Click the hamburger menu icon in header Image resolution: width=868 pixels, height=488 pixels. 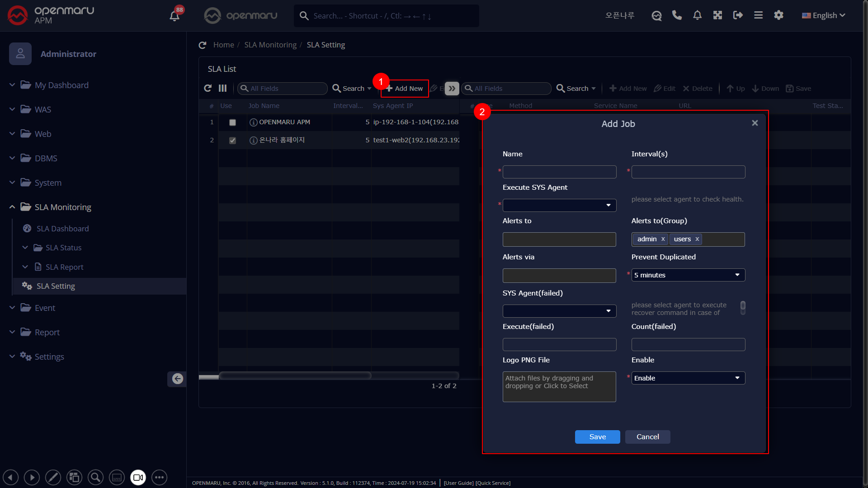pyautogui.click(x=758, y=15)
